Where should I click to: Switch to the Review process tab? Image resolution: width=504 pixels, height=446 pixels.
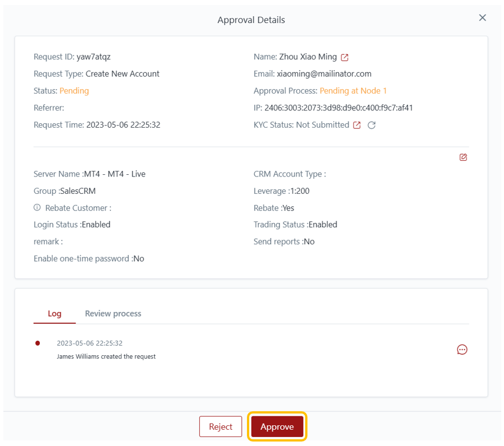click(113, 314)
